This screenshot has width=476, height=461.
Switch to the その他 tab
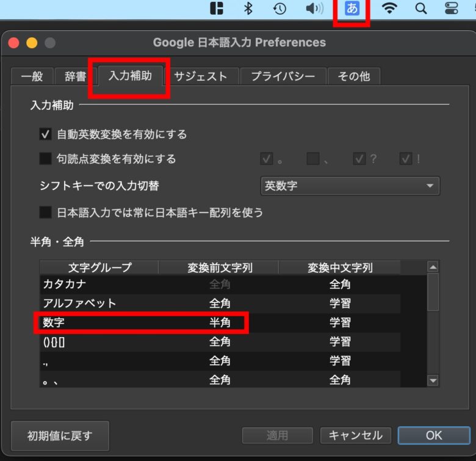[354, 76]
